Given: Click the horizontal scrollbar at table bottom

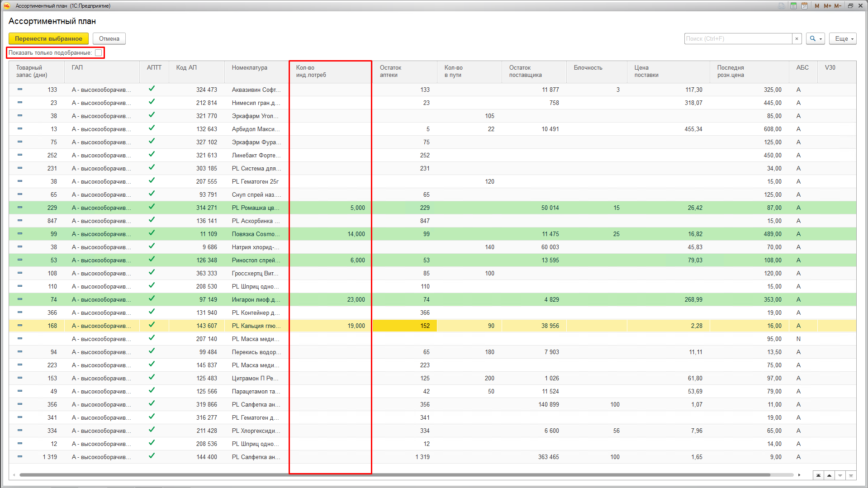Looking at the screenshot, I should coord(394,475).
